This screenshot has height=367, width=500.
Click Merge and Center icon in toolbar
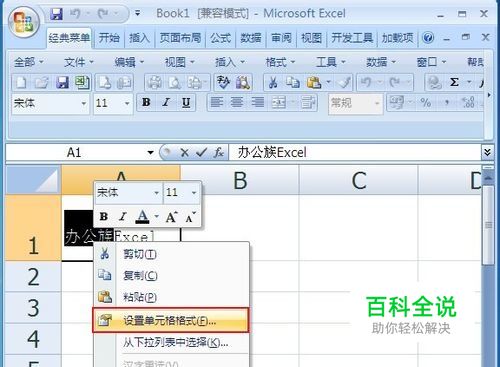coord(279,103)
